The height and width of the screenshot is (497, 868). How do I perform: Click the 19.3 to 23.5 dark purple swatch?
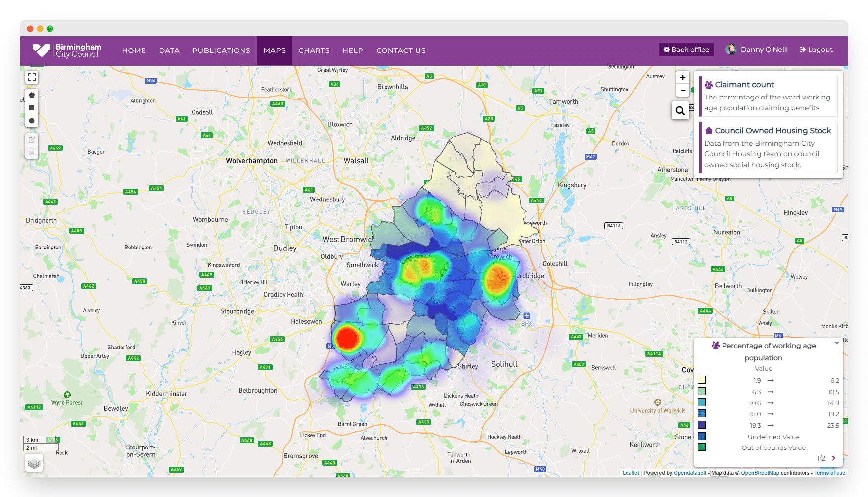(702, 425)
